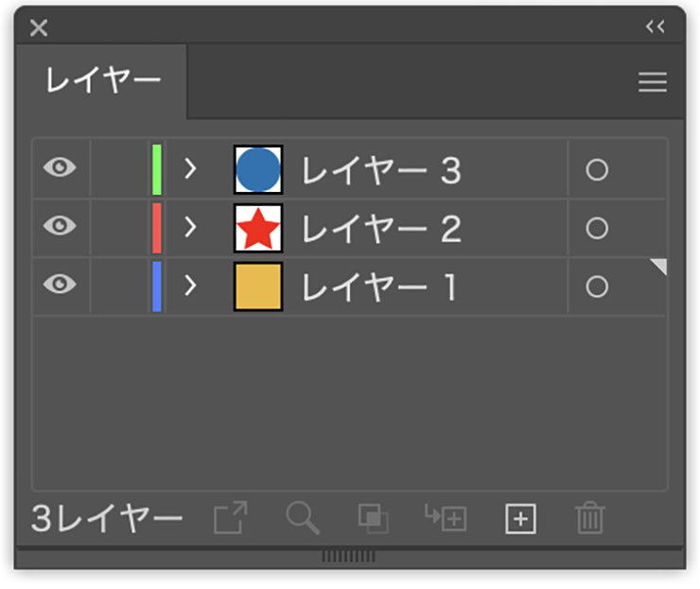Expand レイヤー 2 disclosure arrow
The image size is (700, 589).
[190, 227]
